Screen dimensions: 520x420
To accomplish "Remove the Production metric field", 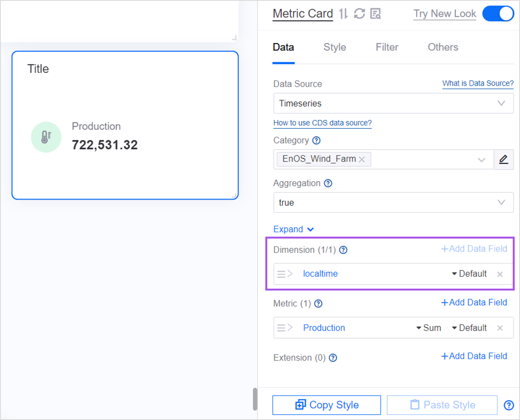I will coord(500,328).
